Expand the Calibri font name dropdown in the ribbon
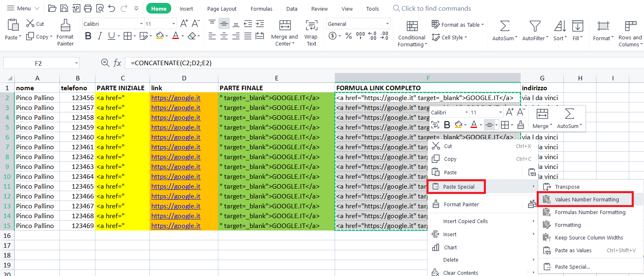Image resolution: width=644 pixels, height=276 pixels. (141, 24)
